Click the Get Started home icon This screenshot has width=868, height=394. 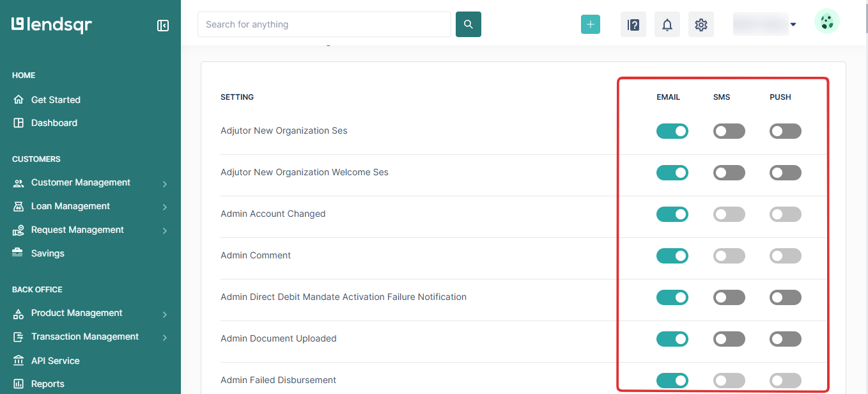(x=19, y=100)
